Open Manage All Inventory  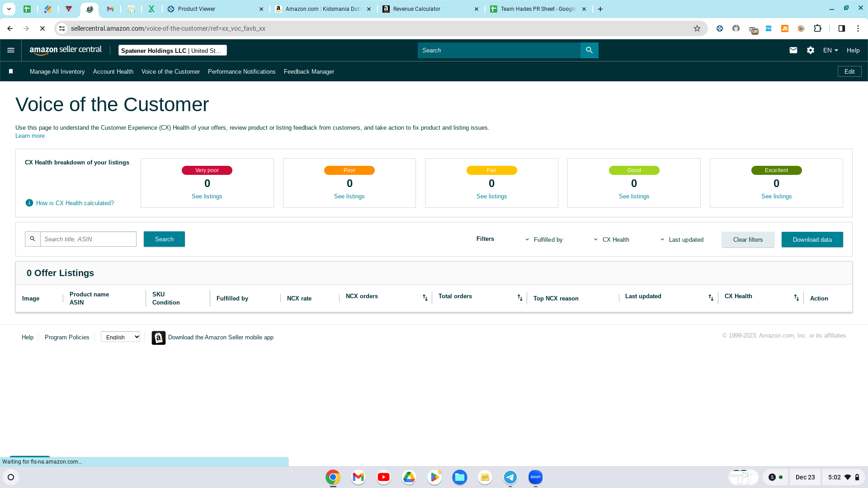coord(57,71)
